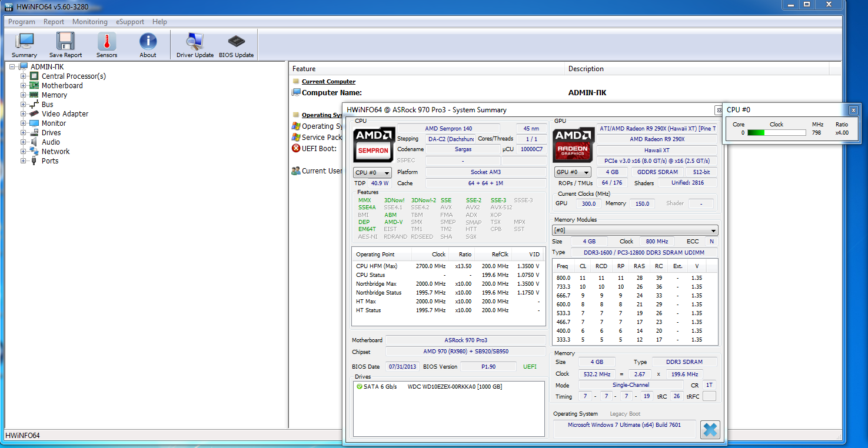Click the Description column header
Image resolution: width=868 pixels, height=448 pixels.
point(697,69)
